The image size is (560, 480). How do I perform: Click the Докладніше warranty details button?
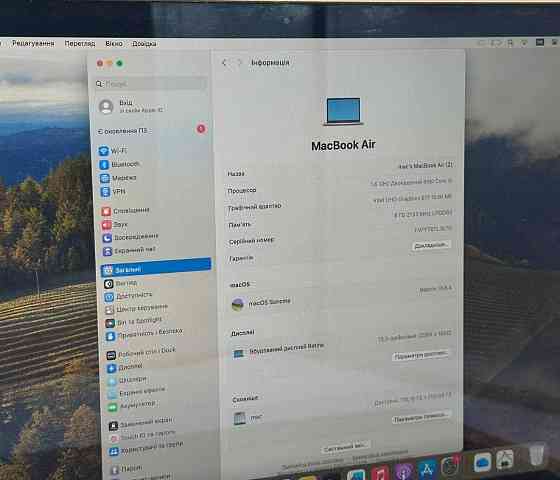(431, 245)
